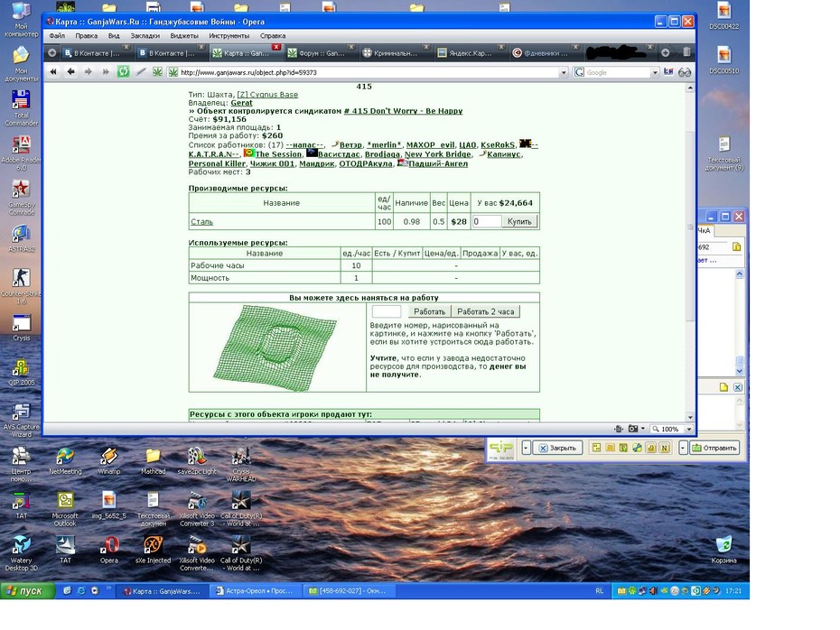This screenshot has height=630, width=840.
Task: Click the camera icon in the status bar
Action: coord(633,428)
